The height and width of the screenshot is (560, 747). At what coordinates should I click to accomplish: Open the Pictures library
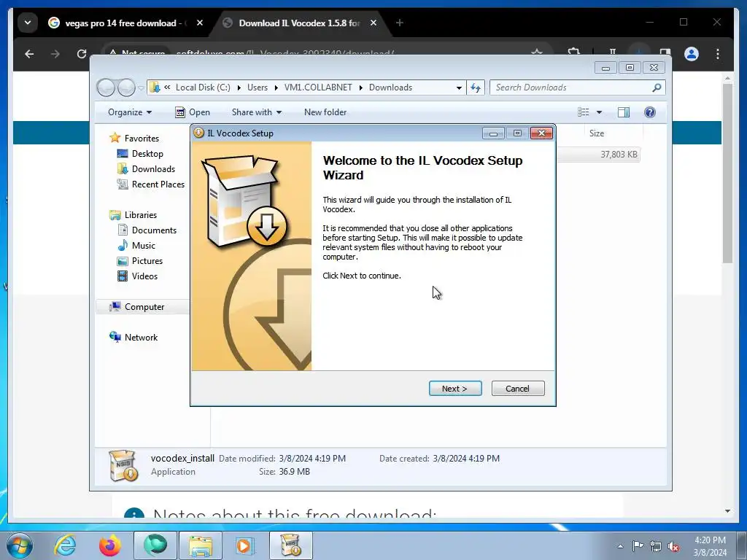[147, 261]
